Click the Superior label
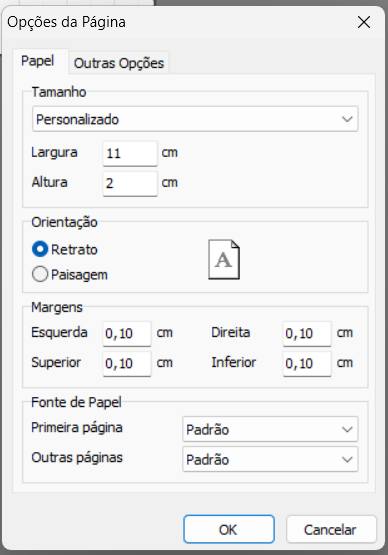The height and width of the screenshot is (555, 388). click(x=56, y=362)
